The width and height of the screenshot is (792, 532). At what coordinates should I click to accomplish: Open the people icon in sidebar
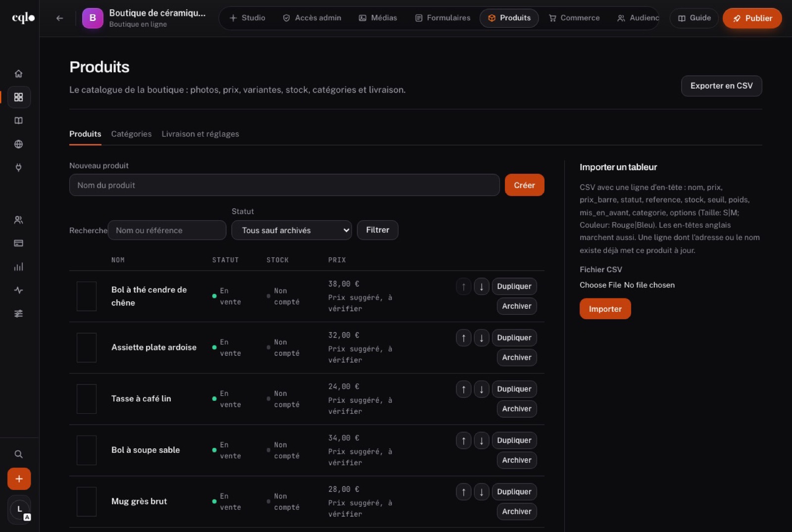(x=18, y=220)
